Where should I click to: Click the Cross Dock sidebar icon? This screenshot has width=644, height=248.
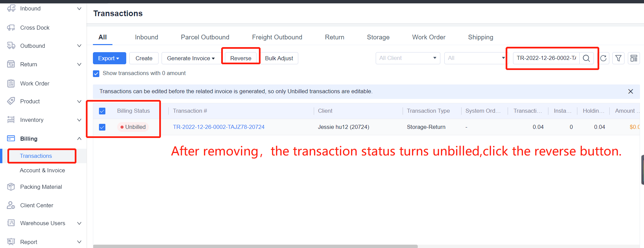(x=11, y=28)
